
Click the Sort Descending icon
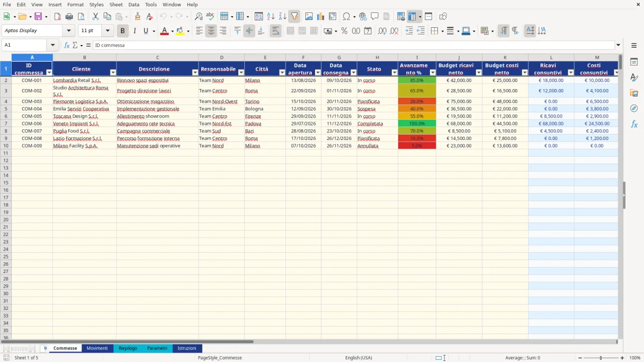point(283,17)
